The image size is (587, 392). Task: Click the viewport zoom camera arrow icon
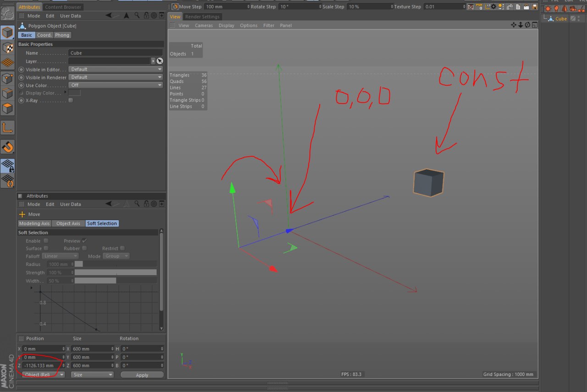(x=521, y=25)
